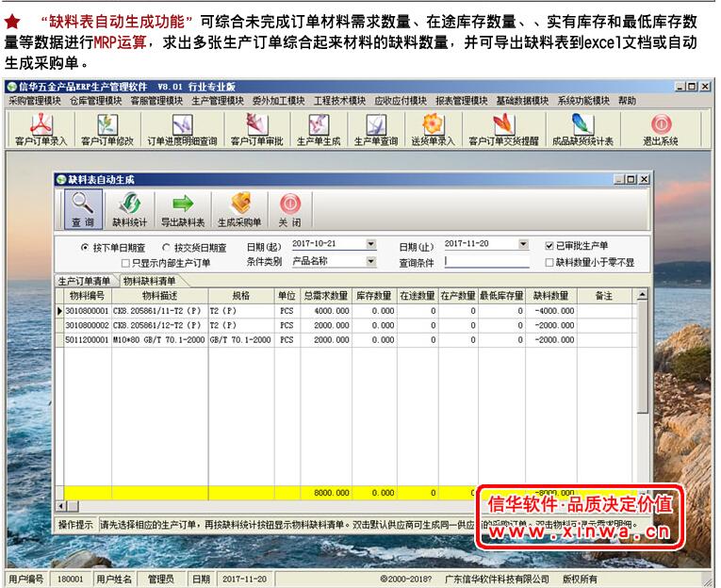Image resolution: width=721 pixels, height=588 pixels.
Task: Click 导出缺料表 green arrow icon
Action: [x=182, y=210]
